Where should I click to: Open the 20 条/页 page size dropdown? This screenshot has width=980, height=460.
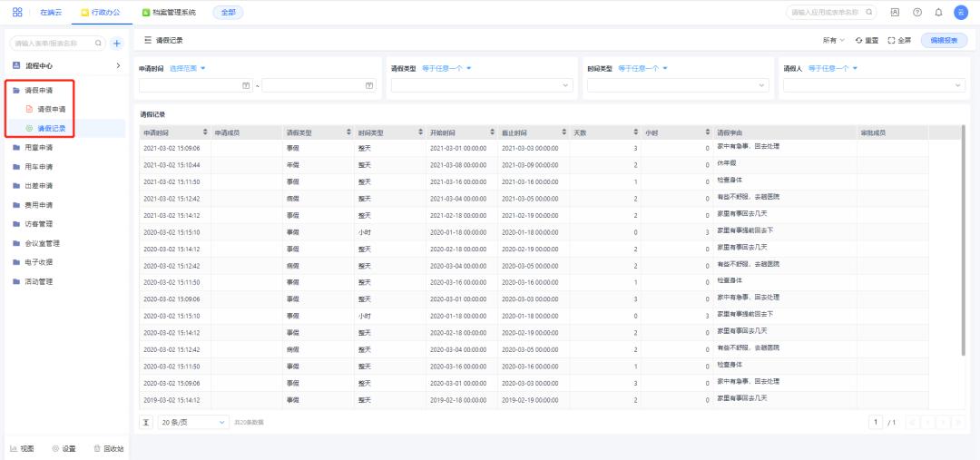coord(194,422)
